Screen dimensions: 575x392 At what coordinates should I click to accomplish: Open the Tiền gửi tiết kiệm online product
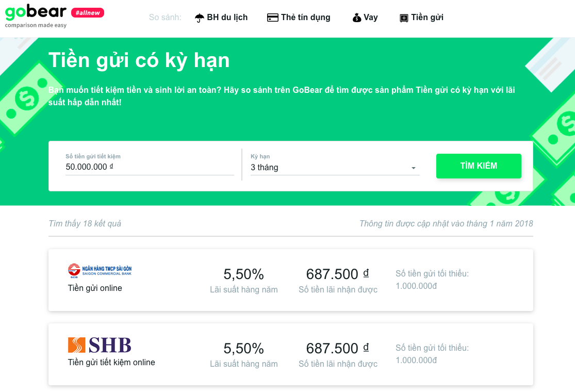click(x=111, y=362)
